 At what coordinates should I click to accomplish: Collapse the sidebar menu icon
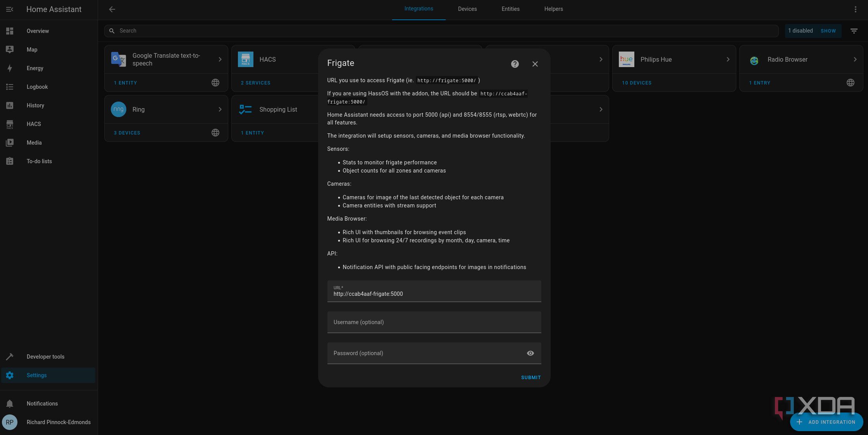coord(10,9)
